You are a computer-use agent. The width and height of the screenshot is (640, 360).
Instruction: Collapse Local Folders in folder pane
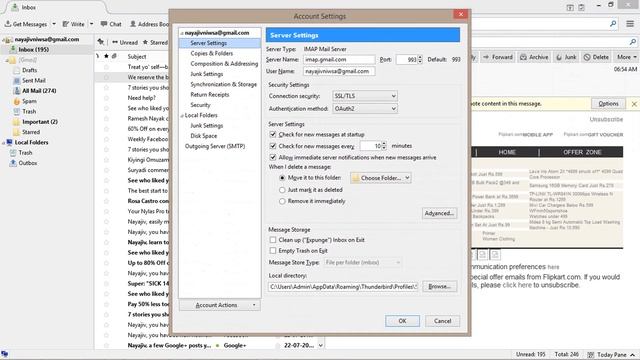pyautogui.click(x=3, y=142)
